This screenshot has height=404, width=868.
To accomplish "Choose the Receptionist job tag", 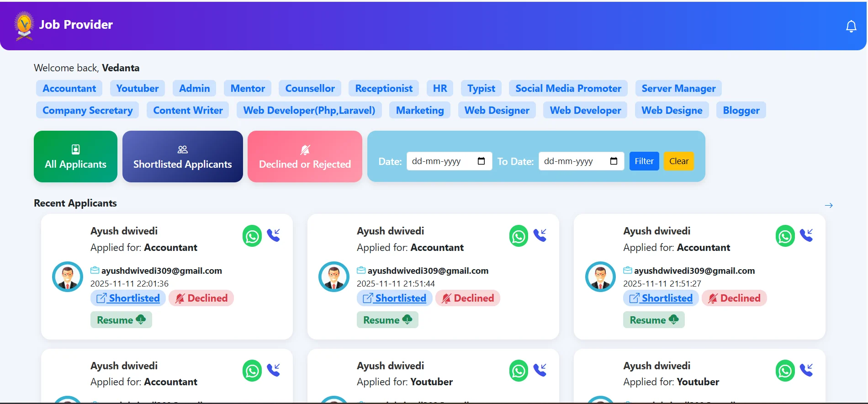I will 384,88.
